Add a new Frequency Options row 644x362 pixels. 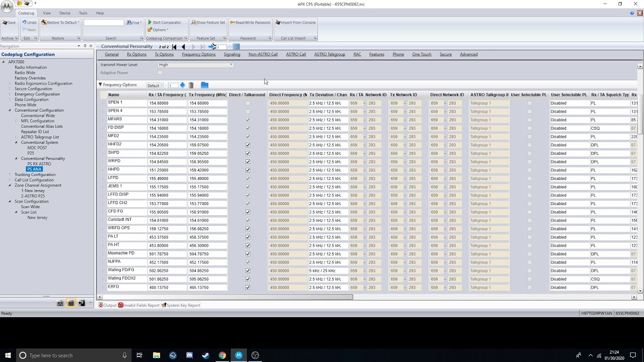(x=183, y=85)
